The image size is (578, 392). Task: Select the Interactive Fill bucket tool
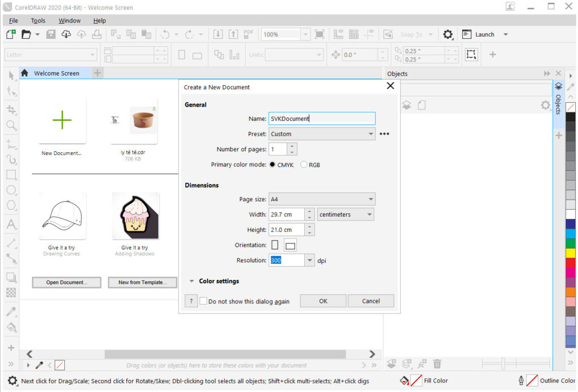pyautogui.click(x=11, y=327)
